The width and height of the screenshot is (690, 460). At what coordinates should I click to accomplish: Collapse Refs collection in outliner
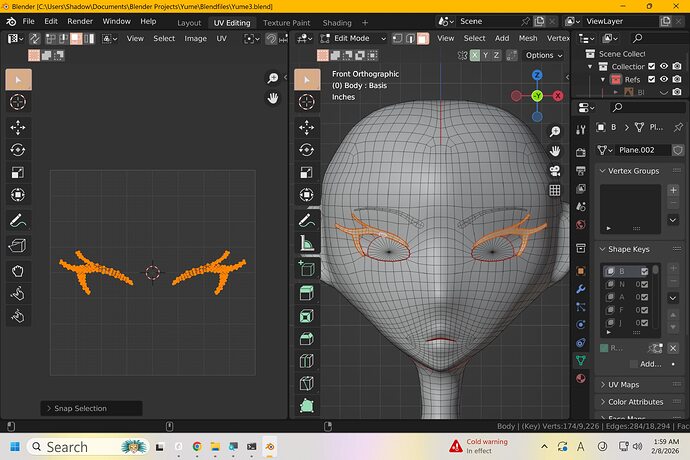click(603, 80)
